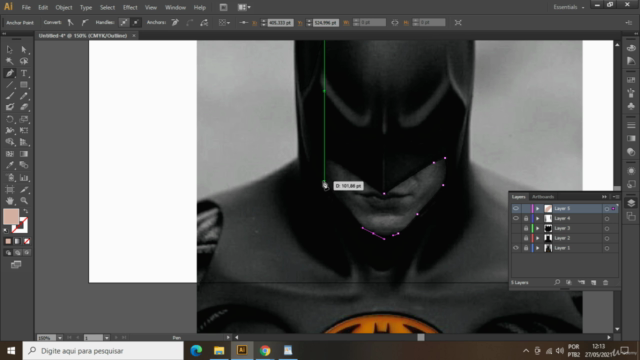
Task: Select the Type tool
Action: coord(24,73)
